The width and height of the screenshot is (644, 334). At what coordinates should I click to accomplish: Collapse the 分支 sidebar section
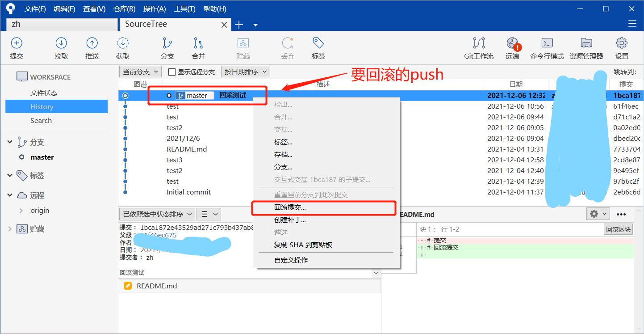pos(10,142)
